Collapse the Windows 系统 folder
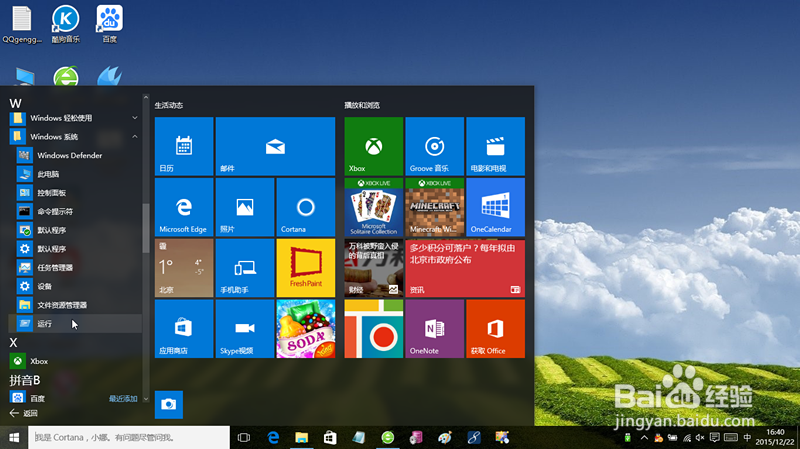This screenshot has width=800, height=449. [74, 137]
